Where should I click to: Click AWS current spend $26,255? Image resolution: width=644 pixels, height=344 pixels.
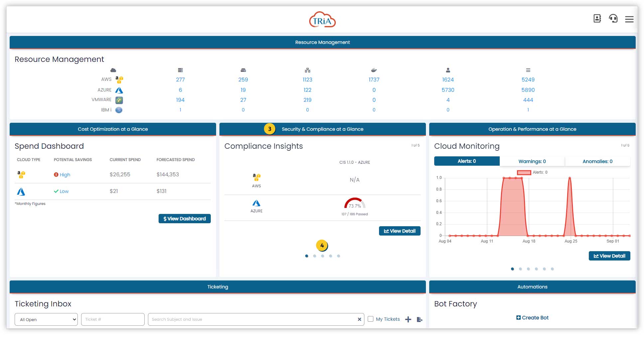pyautogui.click(x=120, y=174)
